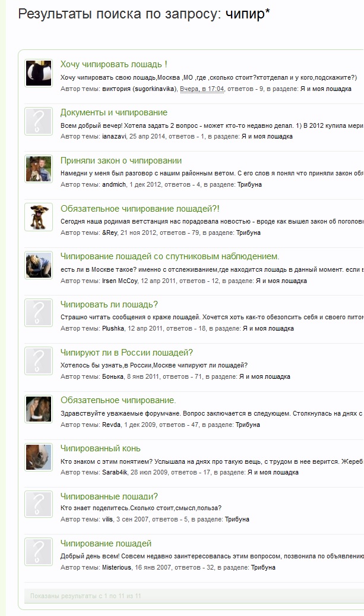Open topic Чипированный конь

click(x=100, y=448)
